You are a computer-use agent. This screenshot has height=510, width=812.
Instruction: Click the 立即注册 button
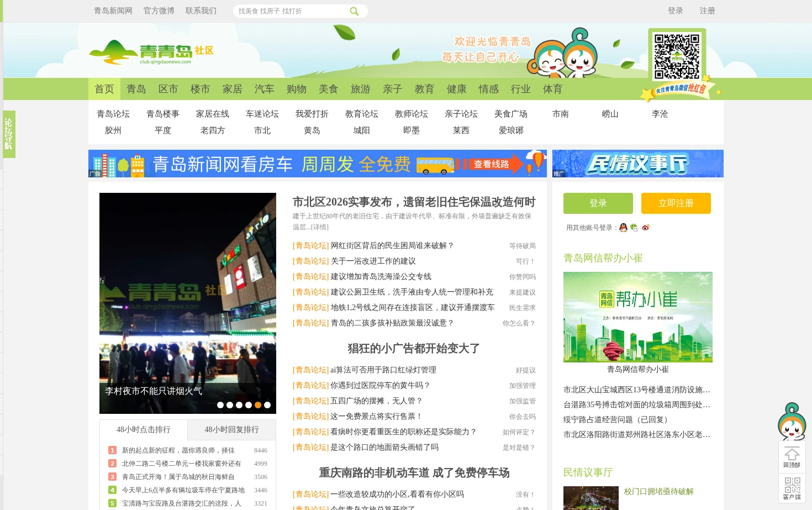click(676, 203)
